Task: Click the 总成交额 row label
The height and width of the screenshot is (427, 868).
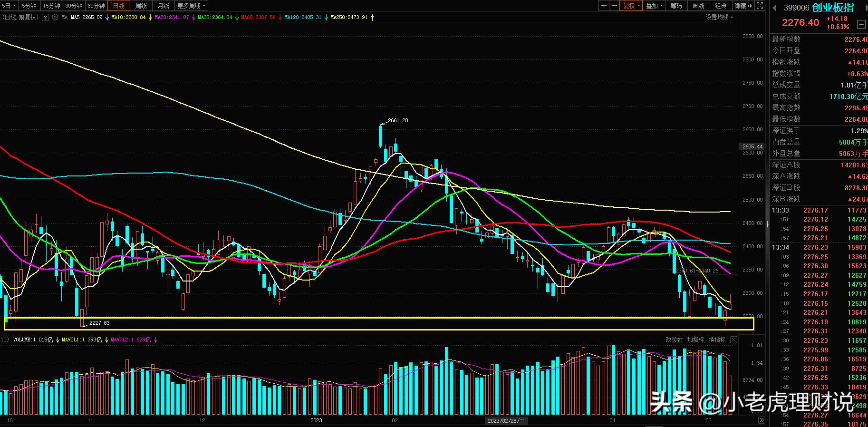Action: tap(786, 96)
